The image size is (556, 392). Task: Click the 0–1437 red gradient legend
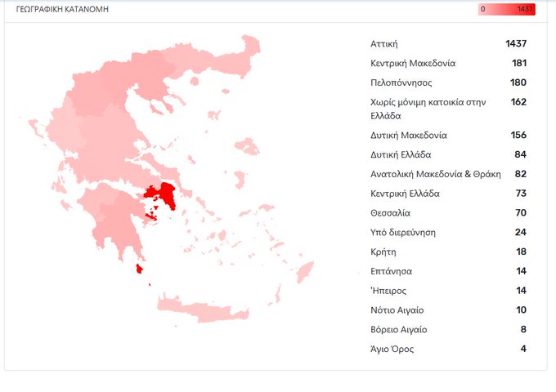pyautogui.click(x=506, y=9)
